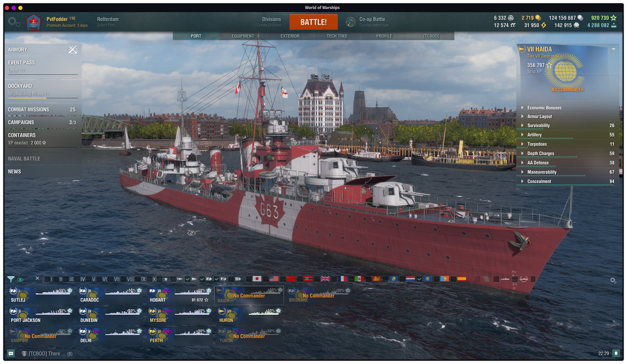
Task: Click the Free XP star icon
Action: pyautogui.click(x=613, y=18)
